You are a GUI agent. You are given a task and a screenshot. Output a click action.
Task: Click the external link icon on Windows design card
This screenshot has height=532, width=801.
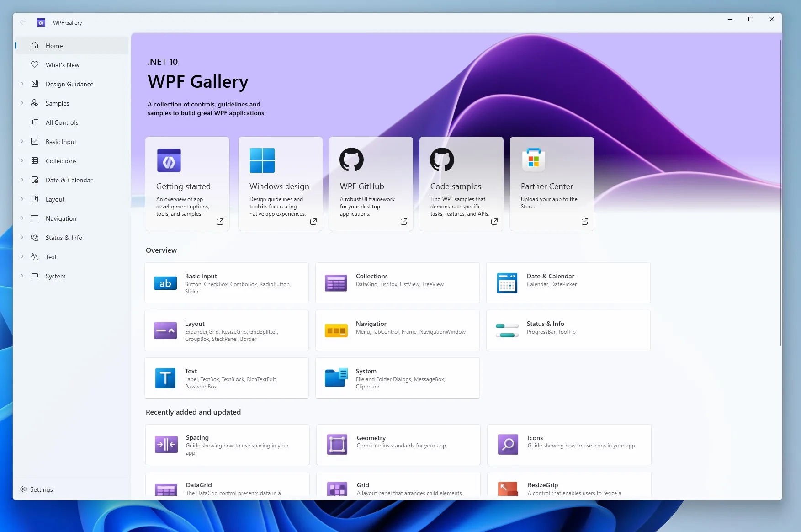tap(313, 222)
